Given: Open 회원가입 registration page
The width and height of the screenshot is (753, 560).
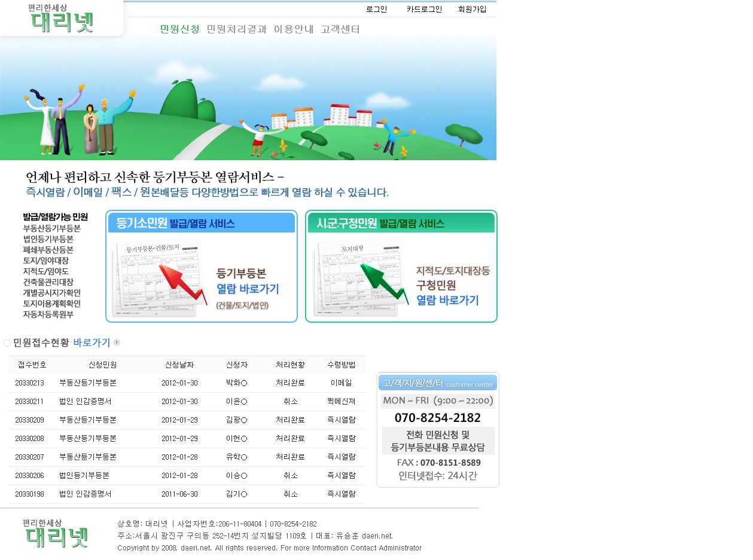Looking at the screenshot, I should point(472,9).
